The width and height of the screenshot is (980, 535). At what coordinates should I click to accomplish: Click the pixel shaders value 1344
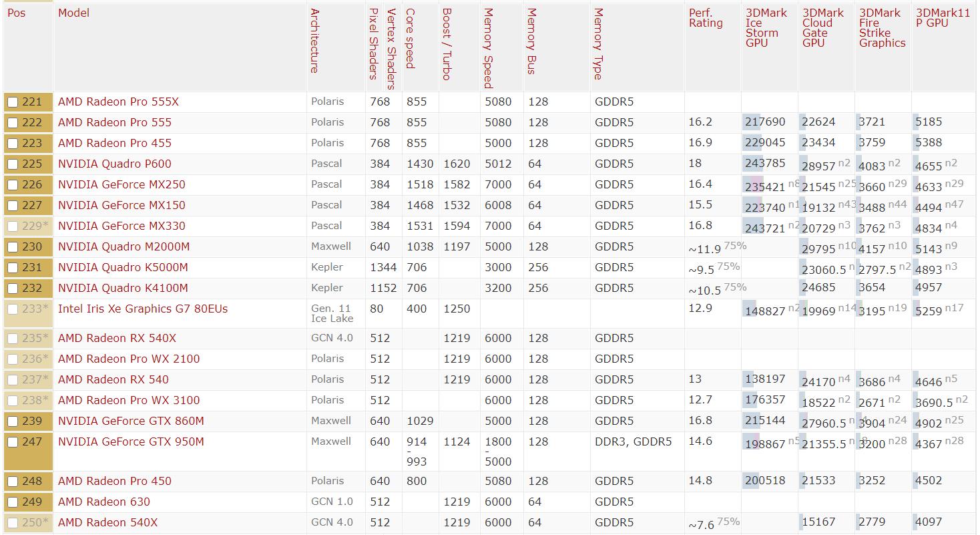pyautogui.click(x=383, y=268)
